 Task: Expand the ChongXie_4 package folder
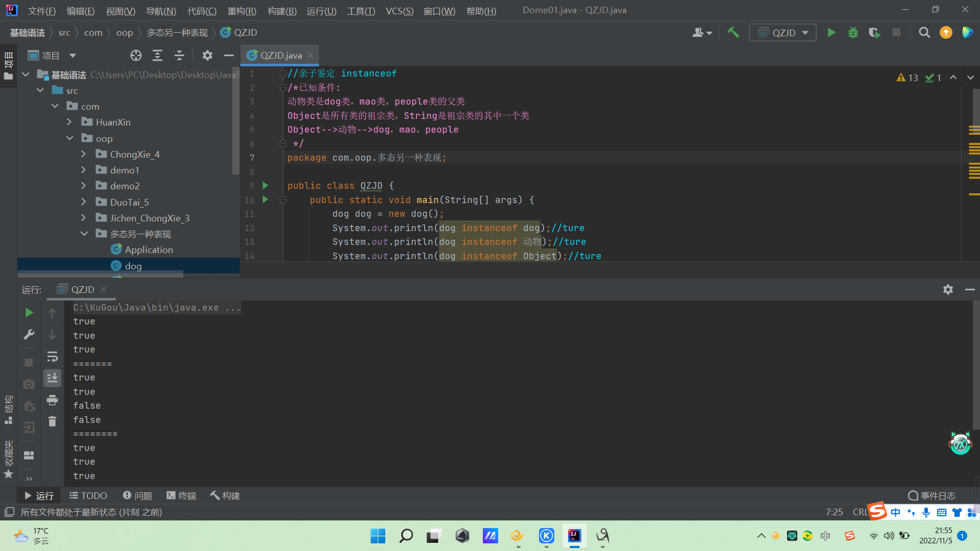click(84, 154)
